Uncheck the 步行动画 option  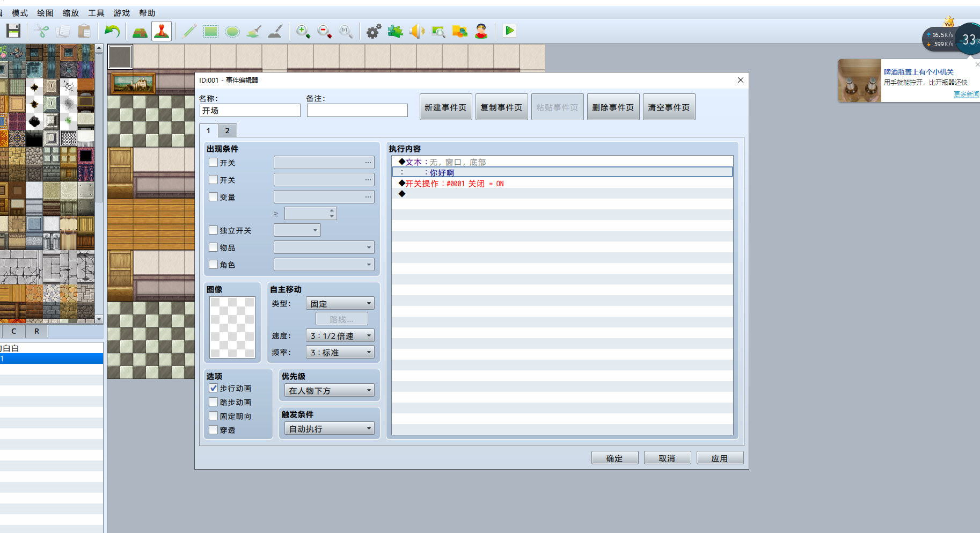pyautogui.click(x=214, y=388)
